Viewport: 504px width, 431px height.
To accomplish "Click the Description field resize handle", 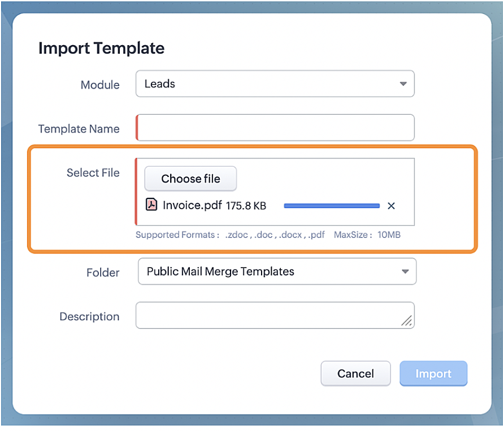I will [407, 321].
